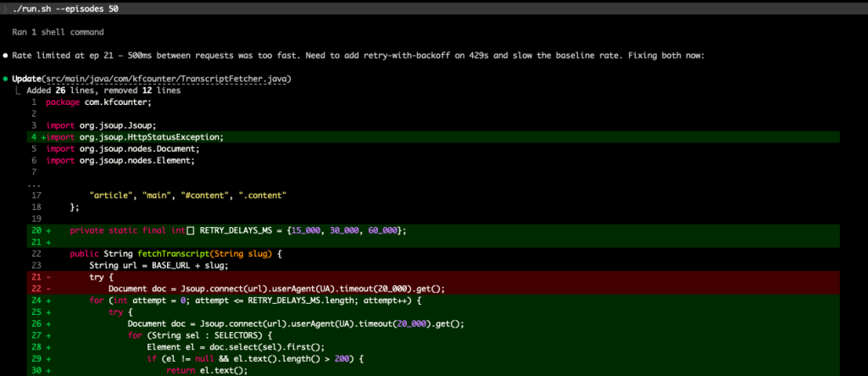The image size is (868, 376).
Task: Click the './run.sh --episodes 50' command line
Action: coord(65,8)
